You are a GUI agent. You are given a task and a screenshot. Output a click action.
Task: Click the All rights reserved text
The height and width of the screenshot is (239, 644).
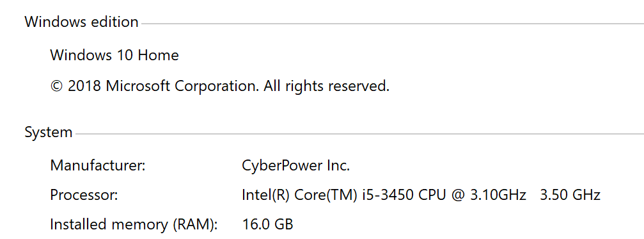[327, 86]
